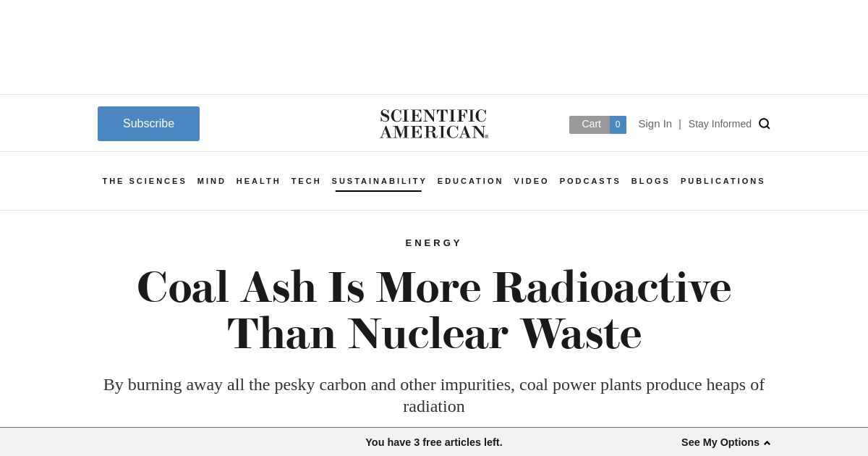This screenshot has height=456, width=868.
Task: Open the Scientific American logo homepage
Action: (x=434, y=124)
